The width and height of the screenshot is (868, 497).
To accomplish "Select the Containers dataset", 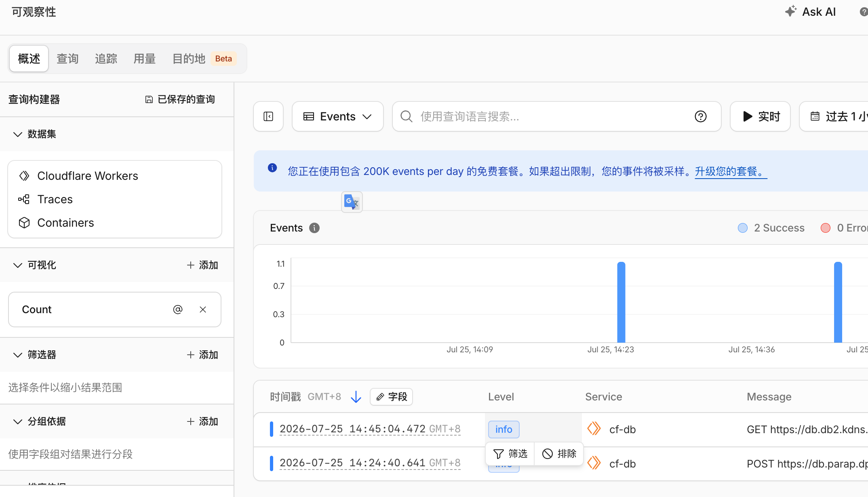I will 115,223.
